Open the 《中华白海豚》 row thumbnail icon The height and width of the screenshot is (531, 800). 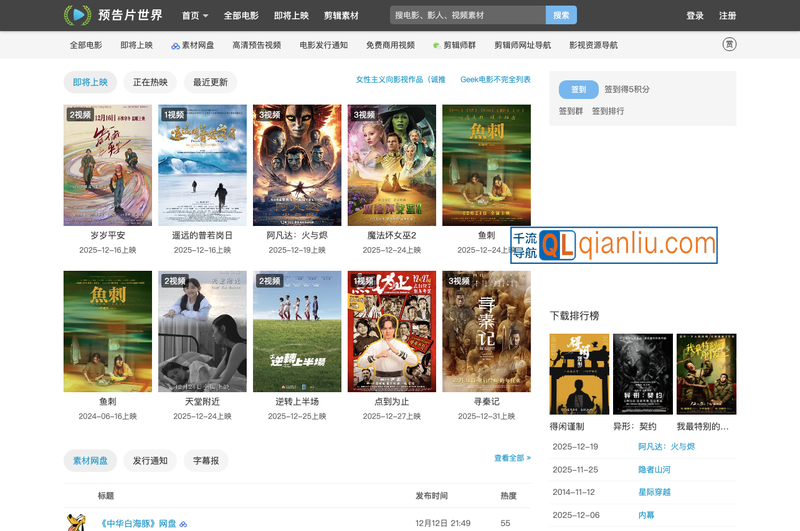click(x=76, y=522)
